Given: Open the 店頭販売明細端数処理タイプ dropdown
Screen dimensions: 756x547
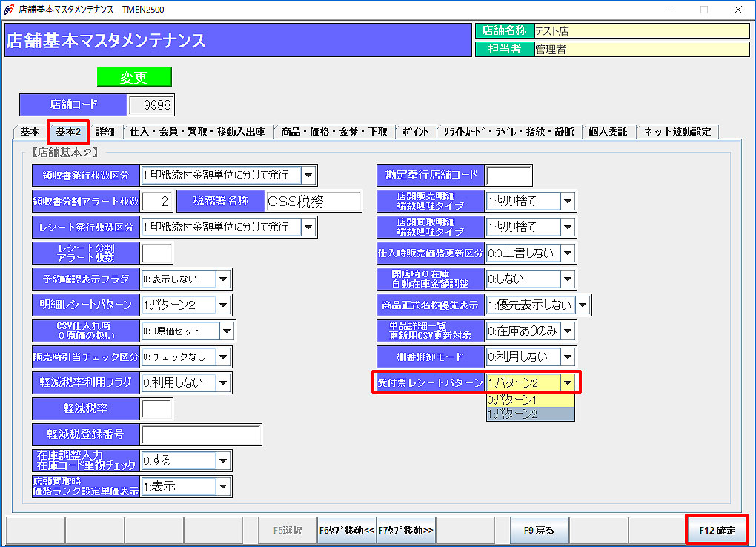Looking at the screenshot, I should (568, 202).
